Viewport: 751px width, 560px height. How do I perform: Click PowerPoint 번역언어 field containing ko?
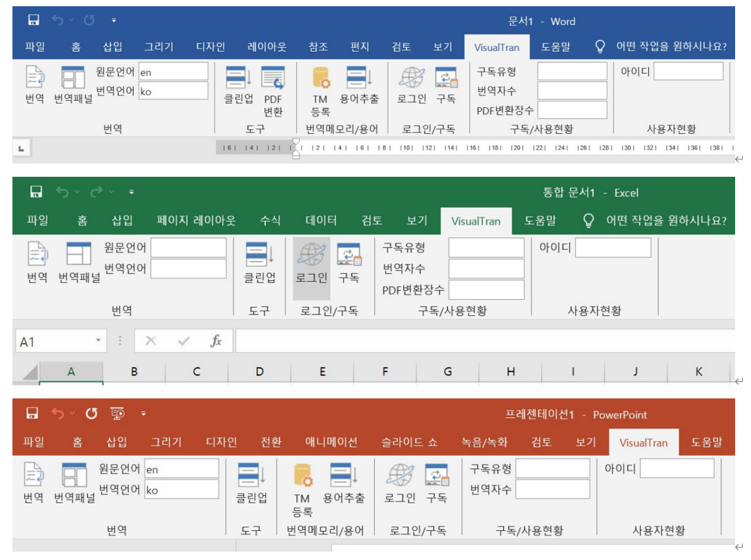coord(182,490)
